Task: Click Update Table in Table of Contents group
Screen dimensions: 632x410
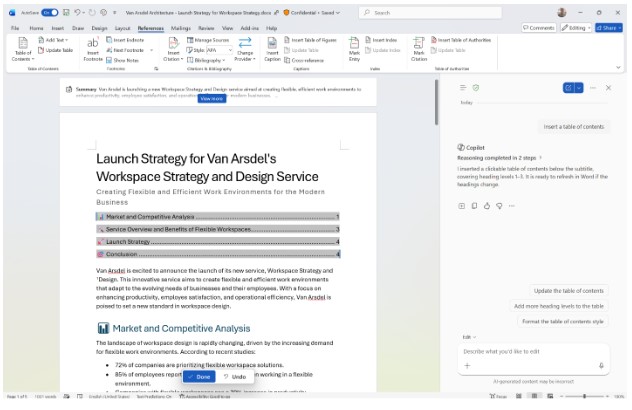Action: [56, 50]
